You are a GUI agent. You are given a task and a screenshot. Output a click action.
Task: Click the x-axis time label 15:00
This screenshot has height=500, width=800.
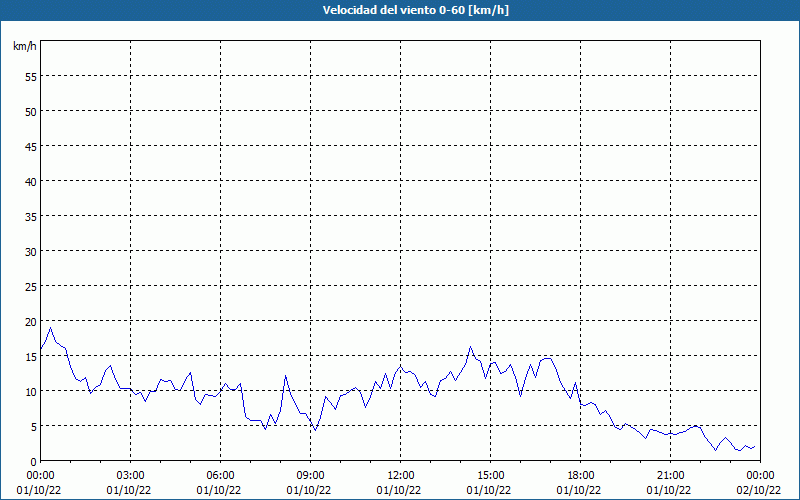490,476
